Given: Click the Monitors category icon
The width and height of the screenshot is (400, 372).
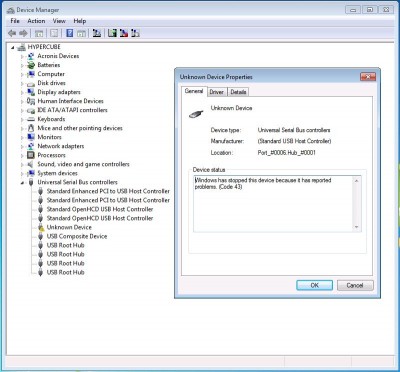Looking at the screenshot, I should coord(31,137).
